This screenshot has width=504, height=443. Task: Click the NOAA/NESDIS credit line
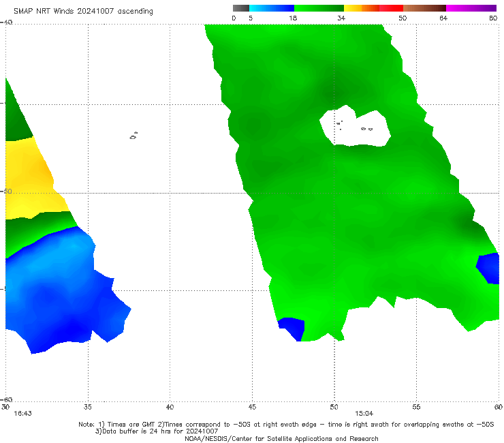281,438
